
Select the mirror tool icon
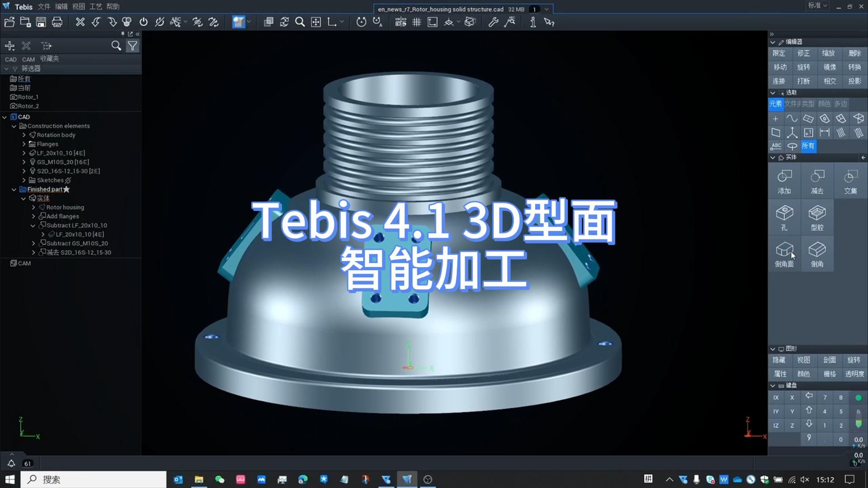(x=830, y=67)
